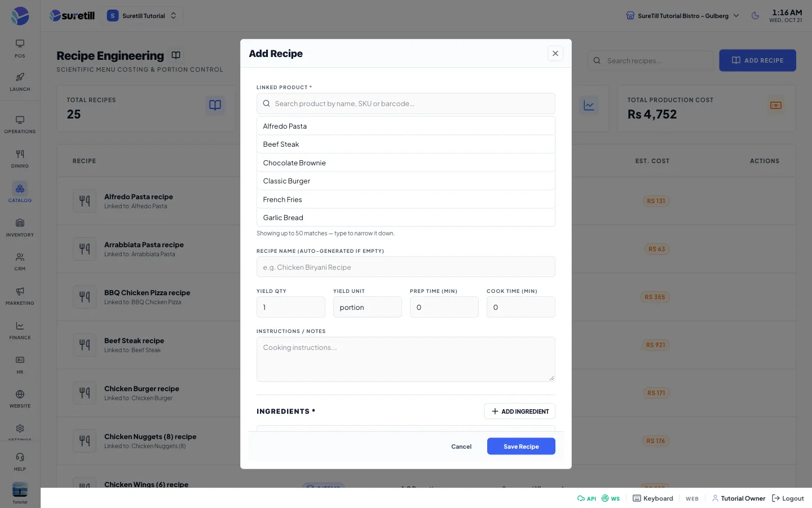The height and width of the screenshot is (508, 812).
Task: Click the Add Recipe button behind dialog
Action: [x=757, y=60]
